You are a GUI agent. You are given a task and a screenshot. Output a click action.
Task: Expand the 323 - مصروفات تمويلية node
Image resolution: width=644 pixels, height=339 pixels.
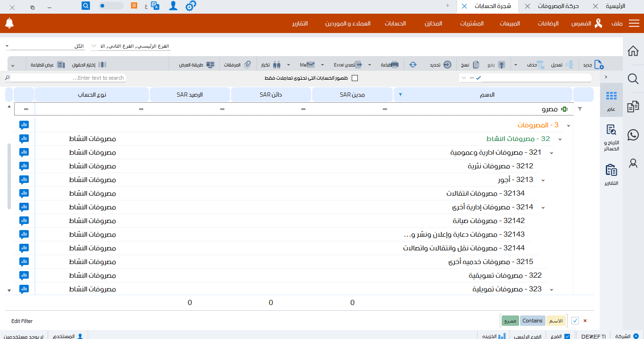pos(551,289)
